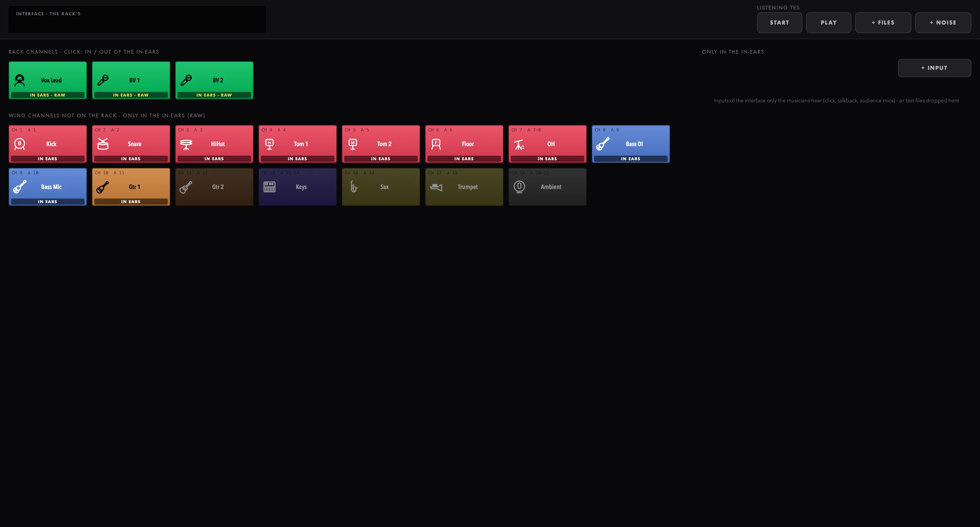Viewport: 980px width, 527px height.
Task: Click the BV 2 microphone icon
Action: pyautogui.click(x=186, y=80)
